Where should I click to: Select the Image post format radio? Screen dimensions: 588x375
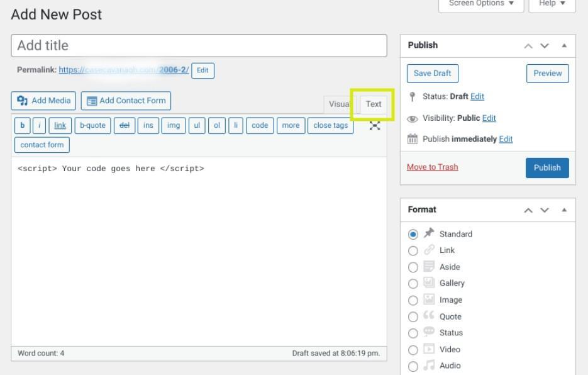point(413,301)
